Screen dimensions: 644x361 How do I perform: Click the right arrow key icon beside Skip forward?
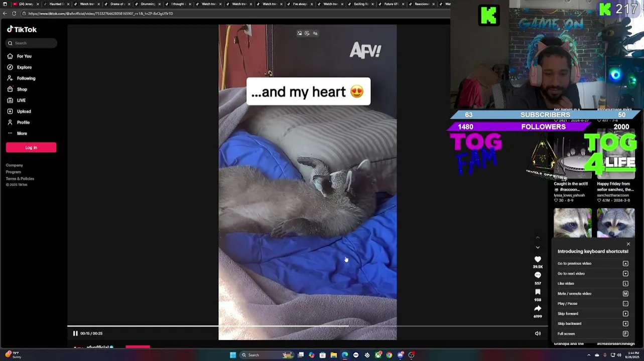click(x=625, y=313)
